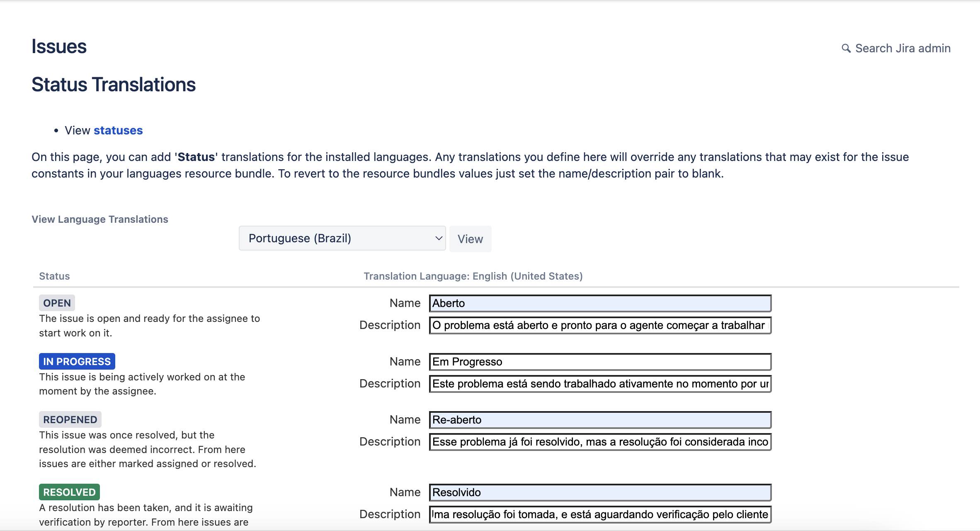Open Search Jira admin field

pyautogui.click(x=902, y=49)
